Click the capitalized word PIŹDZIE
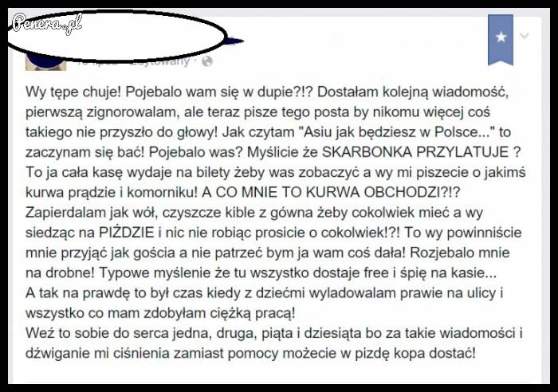This screenshot has width=558, height=392. [126, 233]
